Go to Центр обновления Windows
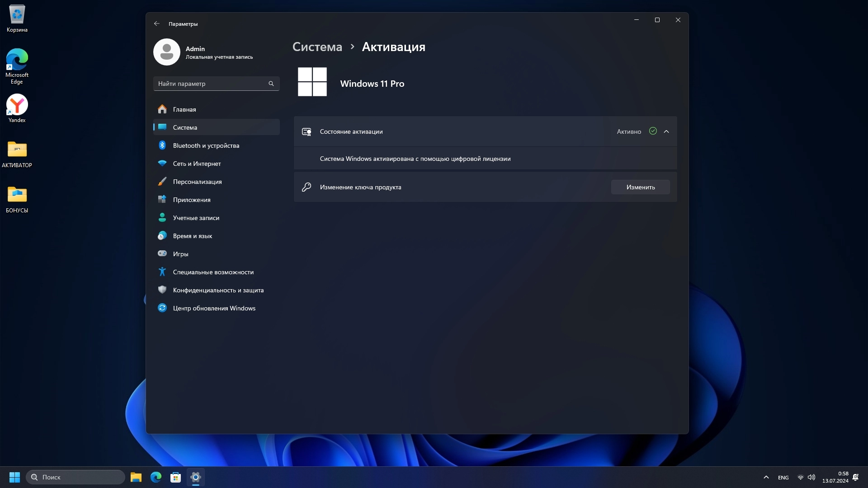The height and width of the screenshot is (488, 868). [214, 308]
